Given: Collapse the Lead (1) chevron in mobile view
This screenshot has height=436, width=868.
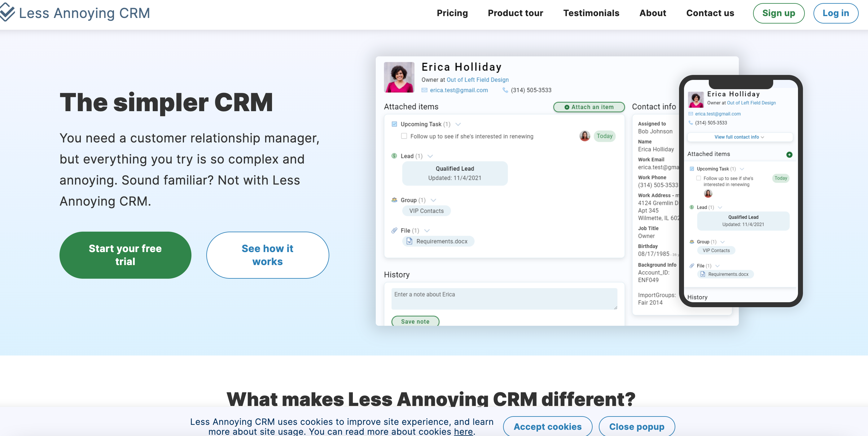Looking at the screenshot, I should point(720,207).
